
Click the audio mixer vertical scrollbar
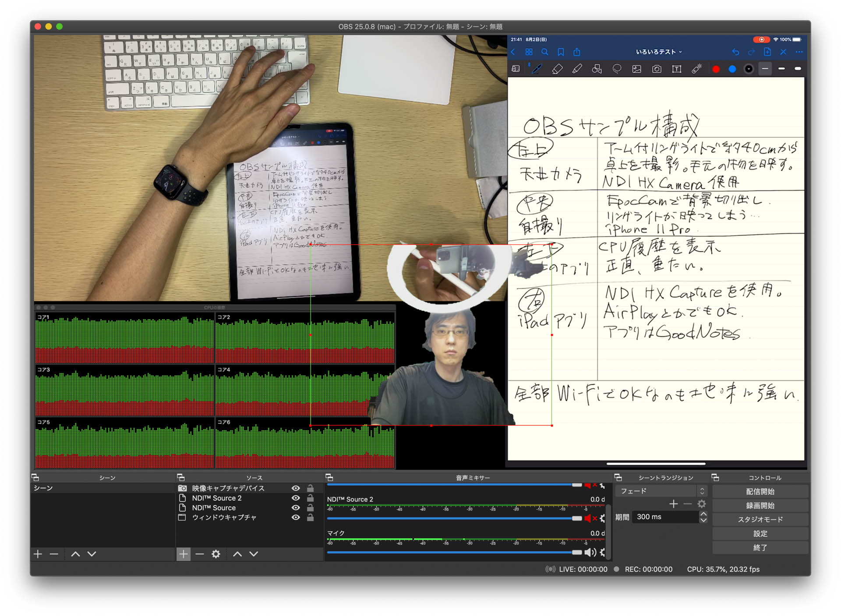click(x=608, y=531)
